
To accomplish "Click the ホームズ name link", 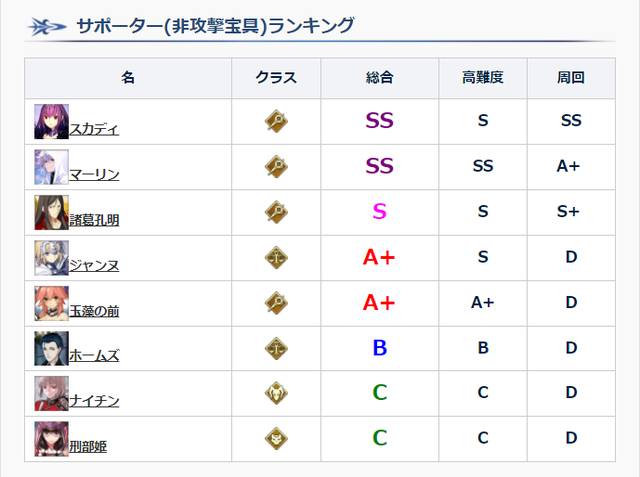I will pos(95,355).
